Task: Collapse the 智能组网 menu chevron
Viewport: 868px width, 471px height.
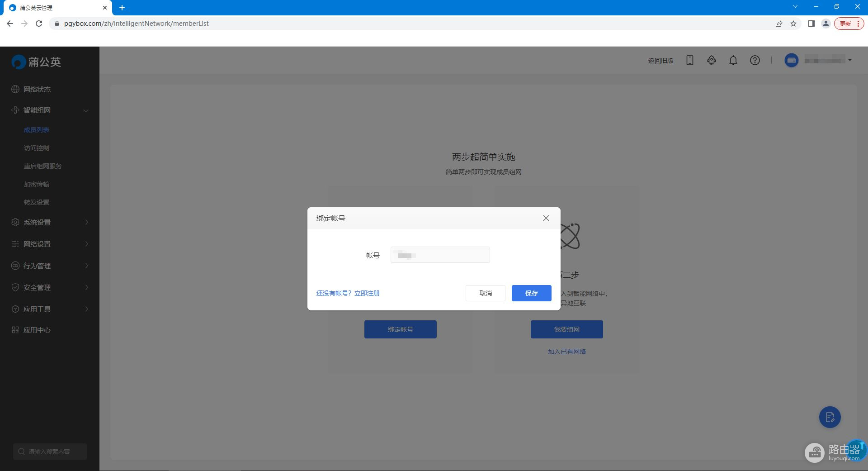Action: pyautogui.click(x=86, y=110)
